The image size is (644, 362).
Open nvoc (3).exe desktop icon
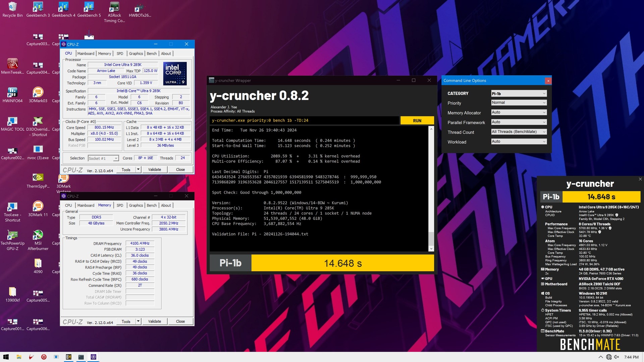[38, 152]
